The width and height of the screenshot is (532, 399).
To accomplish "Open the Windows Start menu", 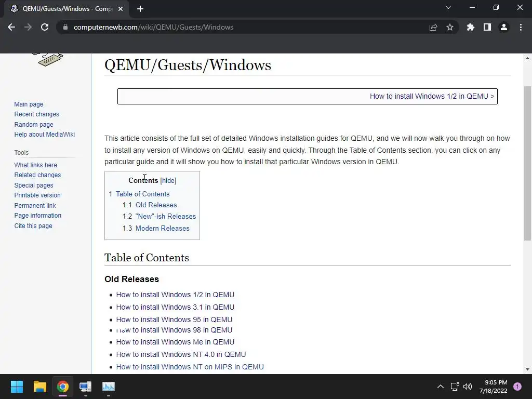I will (x=17, y=387).
